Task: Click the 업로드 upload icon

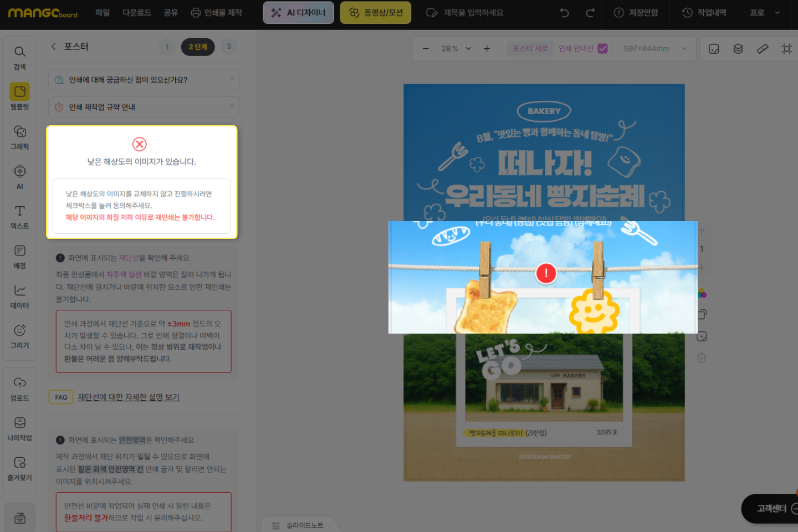Action: 19,388
